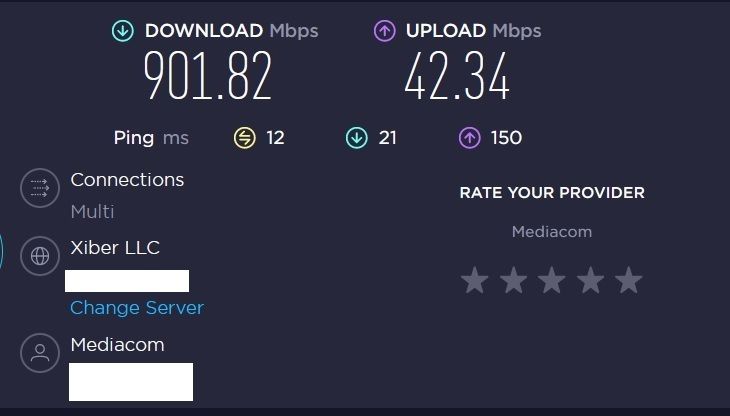Image resolution: width=730 pixels, height=416 pixels.
Task: Open the Change Server link
Action: click(x=137, y=308)
